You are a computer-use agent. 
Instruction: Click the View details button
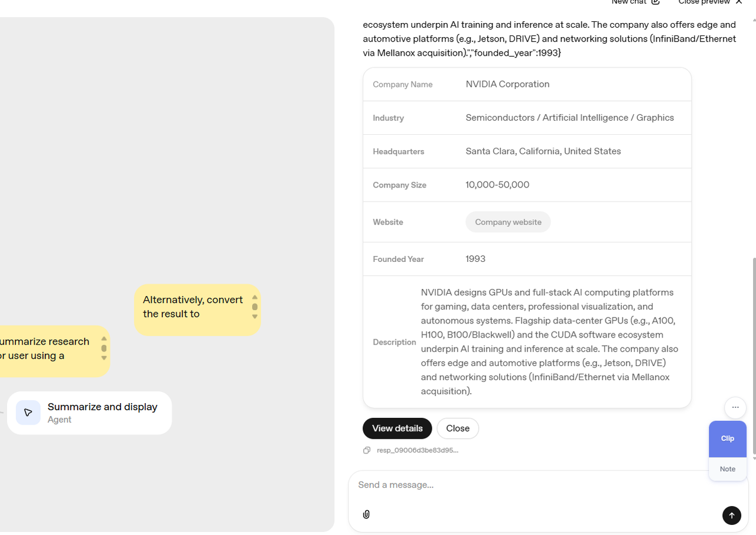click(397, 429)
